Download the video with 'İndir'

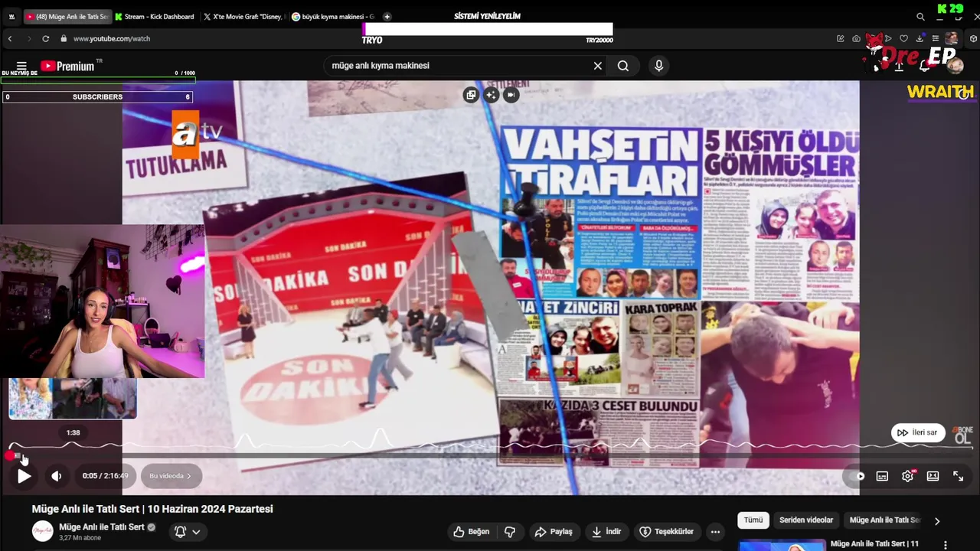(606, 532)
